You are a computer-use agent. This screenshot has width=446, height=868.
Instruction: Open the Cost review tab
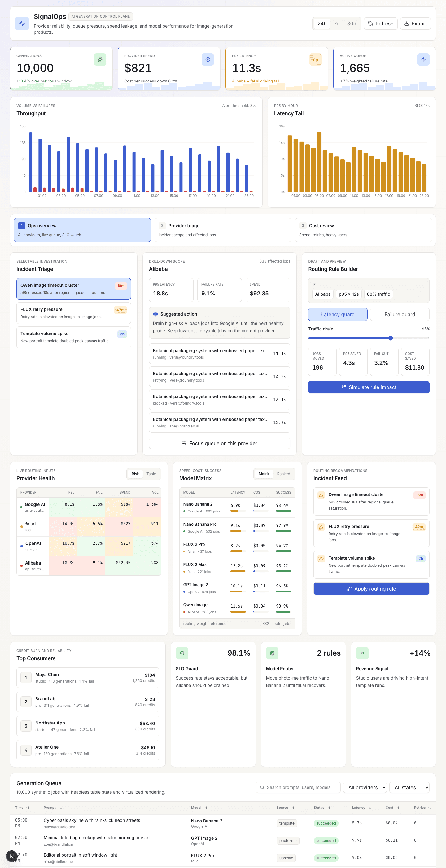[364, 230]
